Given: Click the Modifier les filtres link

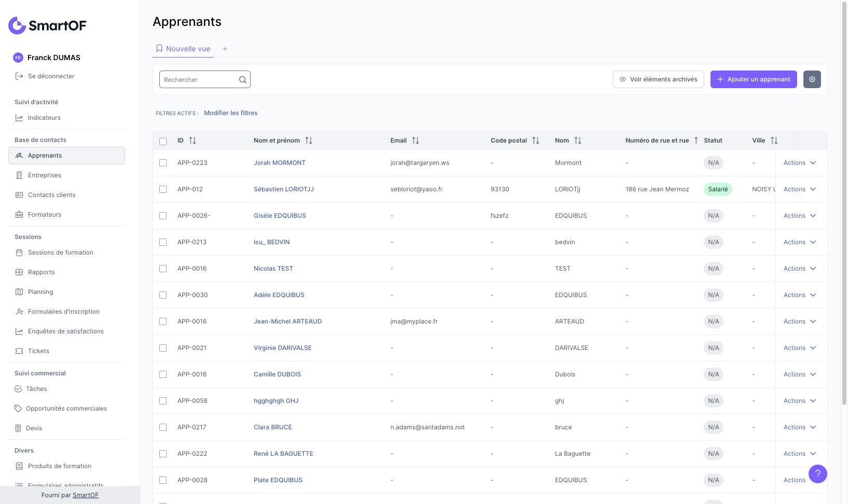Looking at the screenshot, I should coord(230,113).
